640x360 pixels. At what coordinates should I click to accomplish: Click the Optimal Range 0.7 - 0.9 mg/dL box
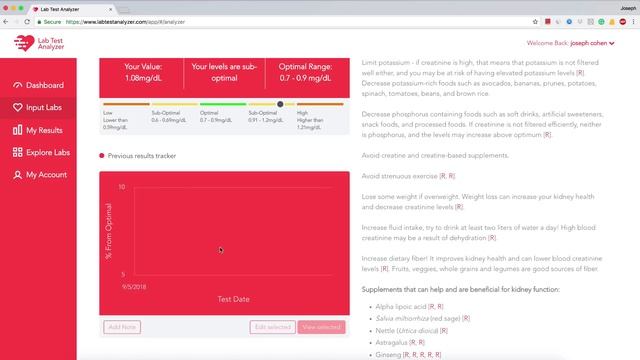click(305, 73)
